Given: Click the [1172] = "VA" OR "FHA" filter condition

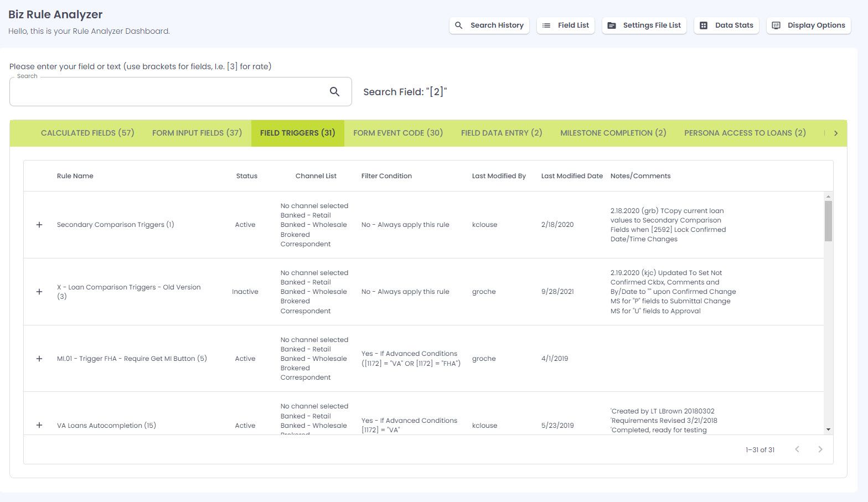Looking at the screenshot, I should click(x=411, y=359).
